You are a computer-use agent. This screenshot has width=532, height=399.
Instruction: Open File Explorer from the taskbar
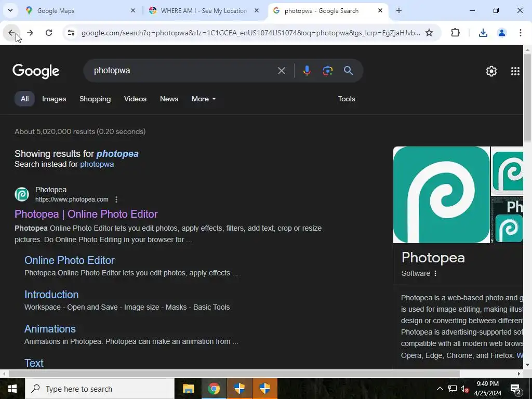pos(188,389)
